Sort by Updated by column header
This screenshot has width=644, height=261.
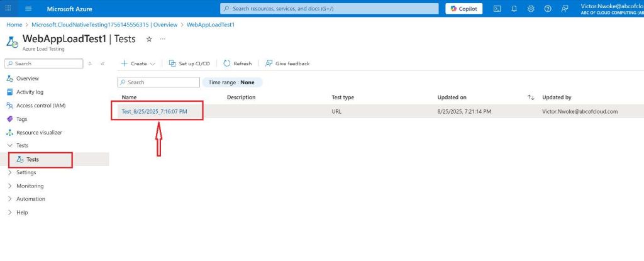point(557,97)
